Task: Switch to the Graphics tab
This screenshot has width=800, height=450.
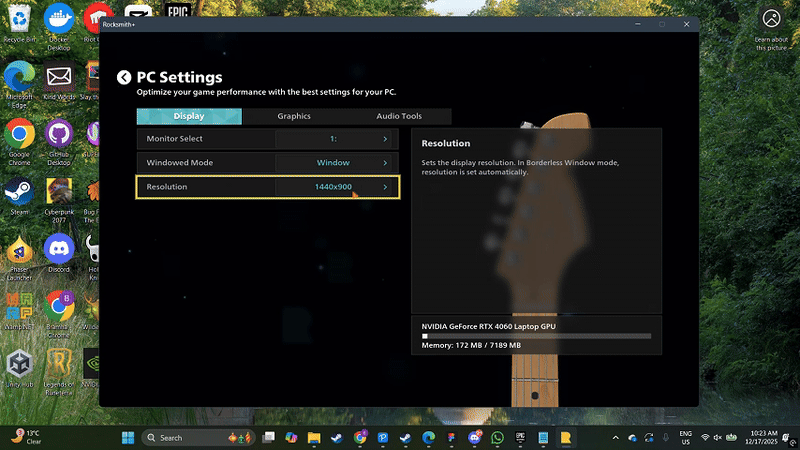Action: (294, 116)
